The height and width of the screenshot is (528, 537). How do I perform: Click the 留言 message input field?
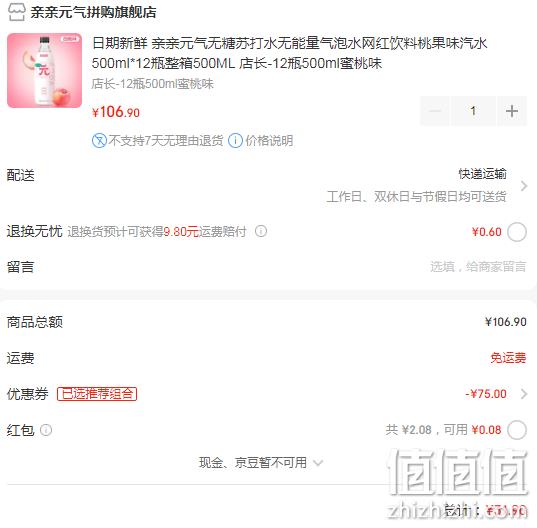478,266
